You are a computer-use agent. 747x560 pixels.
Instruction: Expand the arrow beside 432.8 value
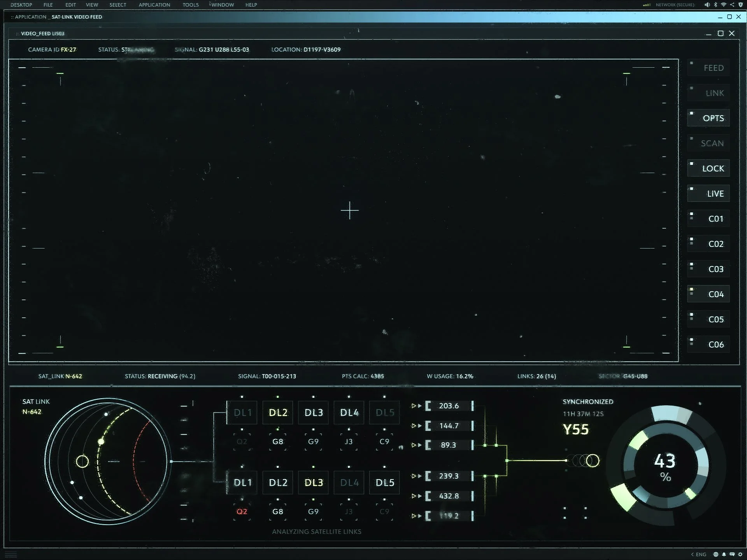click(x=416, y=496)
